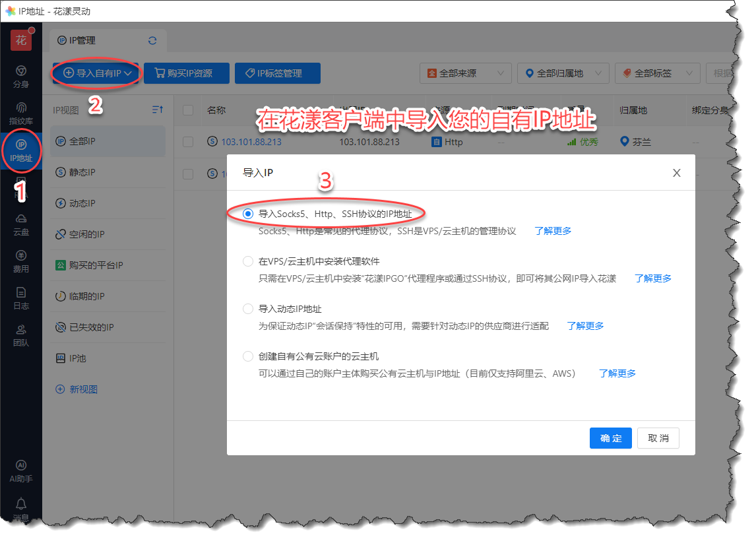This screenshot has height=543, width=756.
Task: Click the location pin icon beside 芬兰
Action: click(x=624, y=141)
